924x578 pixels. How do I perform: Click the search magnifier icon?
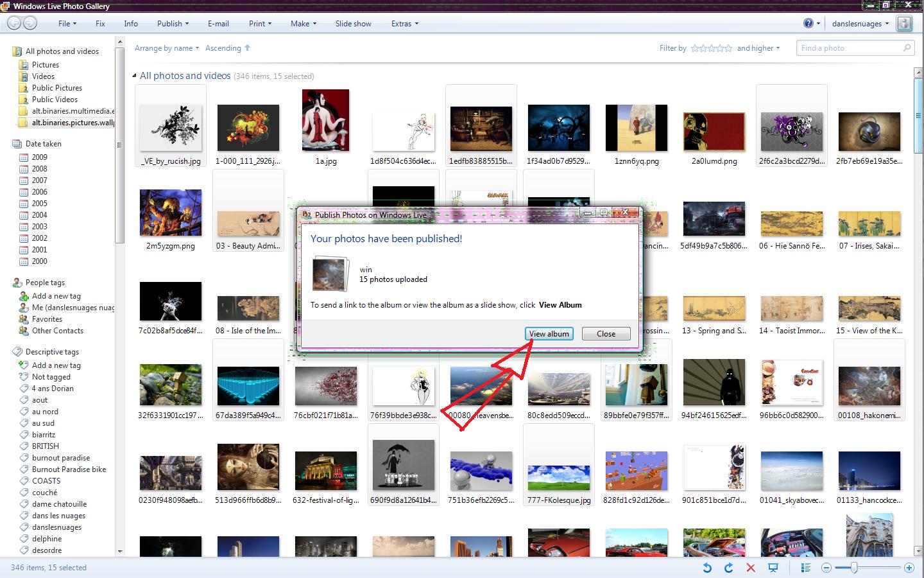907,48
